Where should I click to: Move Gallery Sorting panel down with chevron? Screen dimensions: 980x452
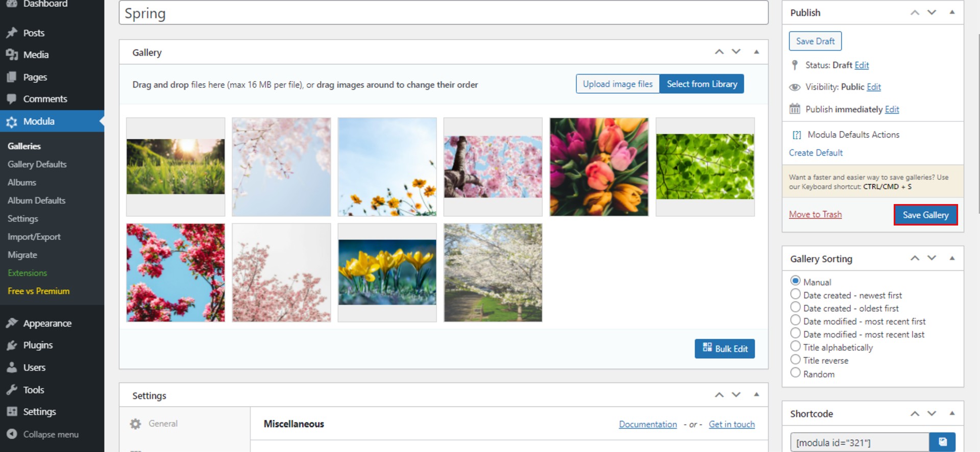pos(932,258)
